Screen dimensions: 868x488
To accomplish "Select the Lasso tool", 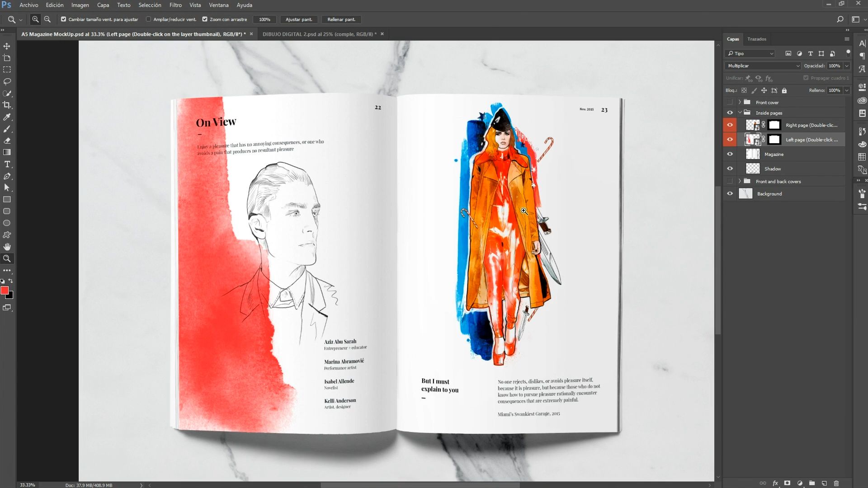I will pyautogui.click(x=7, y=81).
